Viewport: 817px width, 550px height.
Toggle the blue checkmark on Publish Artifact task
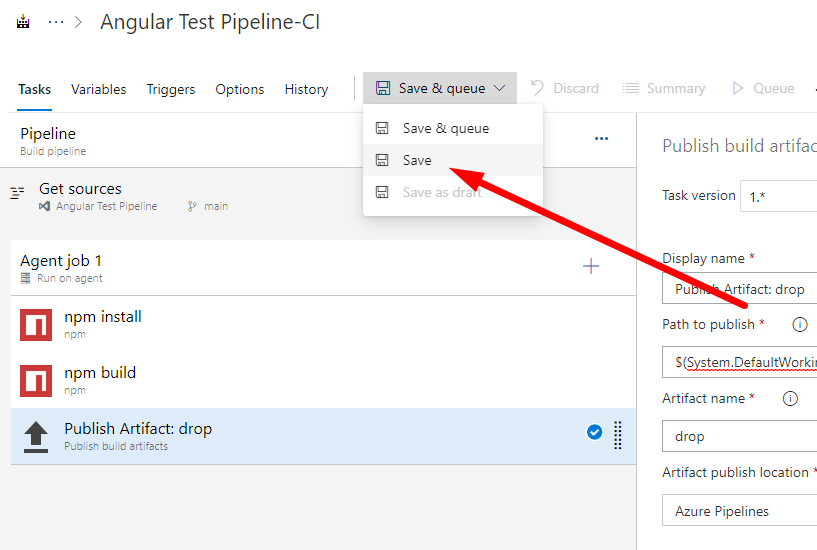[594, 432]
